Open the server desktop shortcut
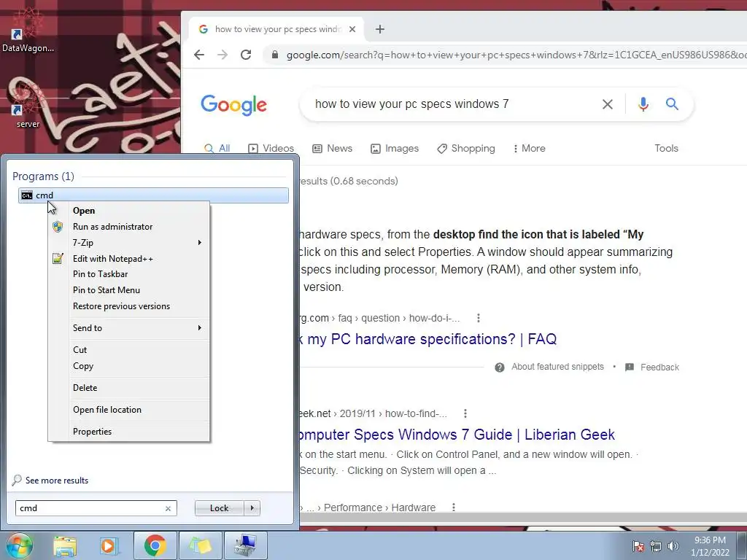The width and height of the screenshot is (747, 560). [28, 107]
